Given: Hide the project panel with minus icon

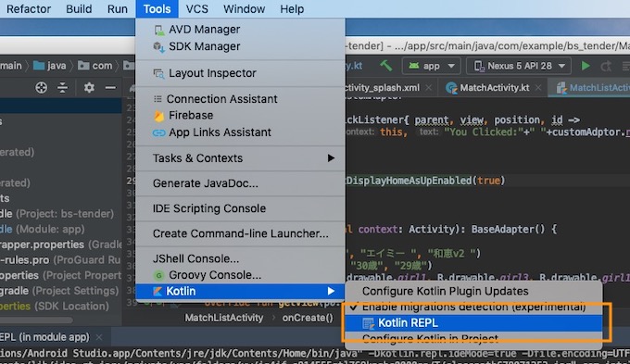Looking at the screenshot, I should point(110,88).
